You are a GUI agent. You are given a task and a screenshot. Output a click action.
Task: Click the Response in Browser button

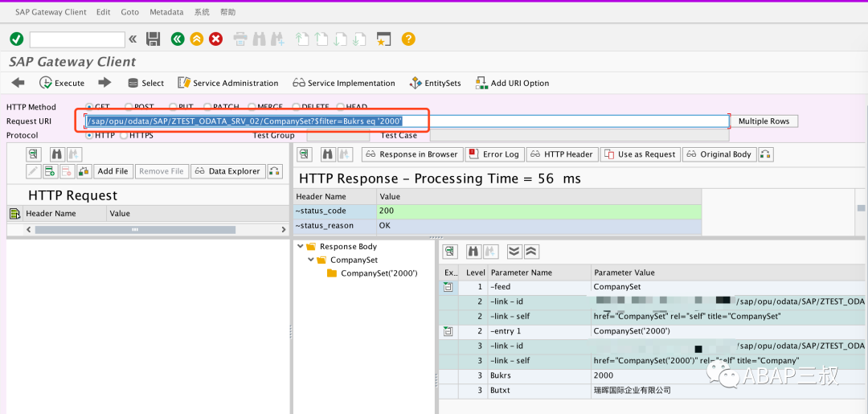click(x=412, y=154)
